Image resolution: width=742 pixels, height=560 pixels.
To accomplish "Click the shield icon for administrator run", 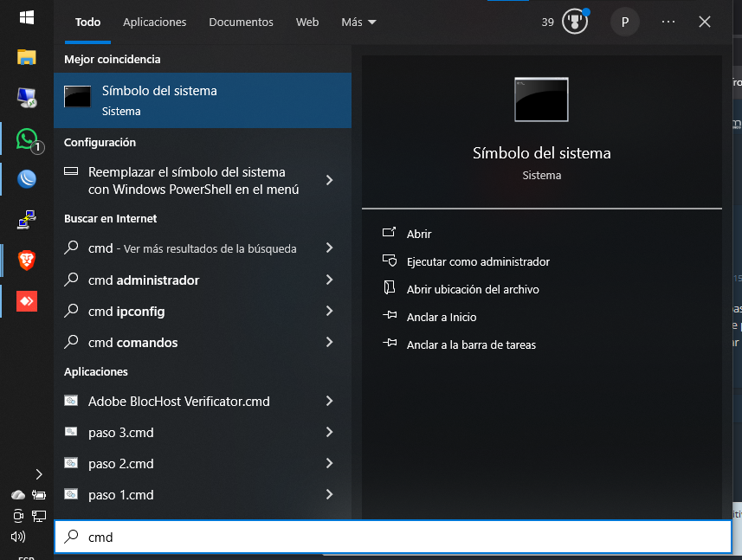I will [x=390, y=261].
